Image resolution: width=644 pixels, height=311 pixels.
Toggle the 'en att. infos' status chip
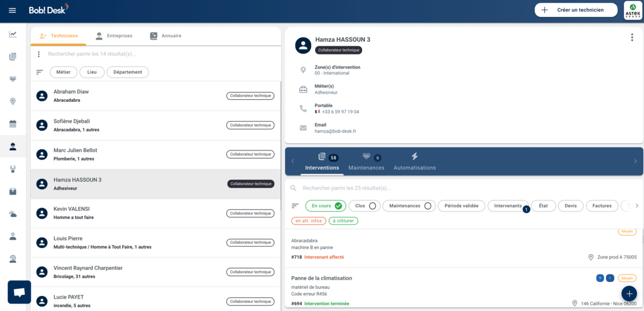(309, 221)
